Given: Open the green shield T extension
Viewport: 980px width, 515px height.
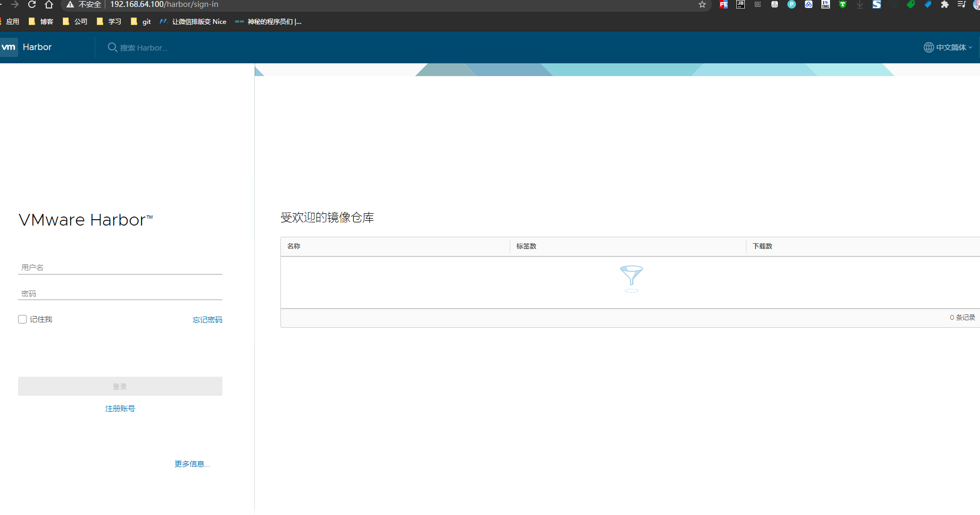Looking at the screenshot, I should click(843, 4).
